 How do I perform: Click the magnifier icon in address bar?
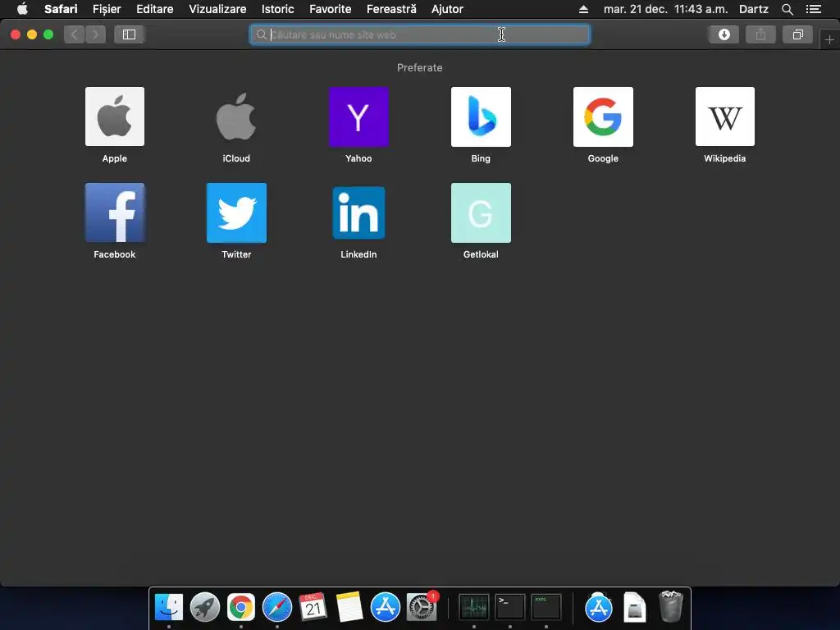coord(262,34)
